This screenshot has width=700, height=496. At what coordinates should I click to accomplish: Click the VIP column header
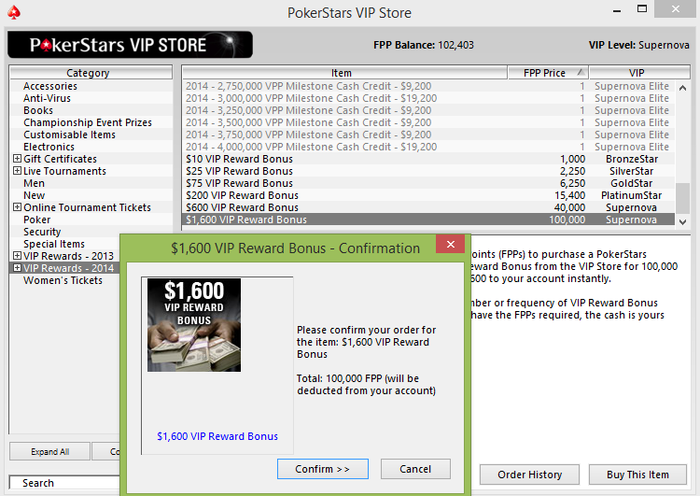[639, 72]
